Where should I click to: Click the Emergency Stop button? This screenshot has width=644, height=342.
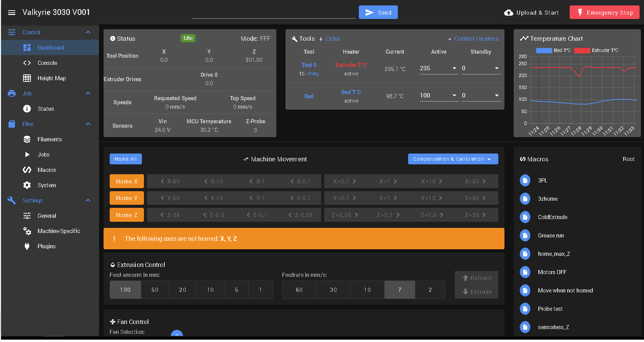coord(604,12)
